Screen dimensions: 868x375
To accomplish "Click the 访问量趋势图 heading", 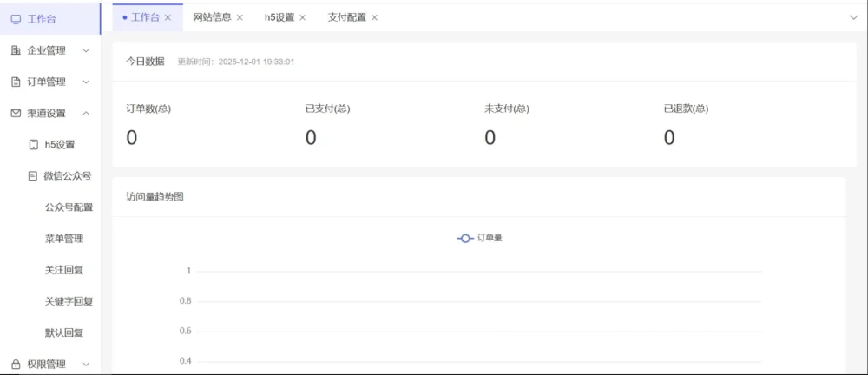I will [155, 197].
